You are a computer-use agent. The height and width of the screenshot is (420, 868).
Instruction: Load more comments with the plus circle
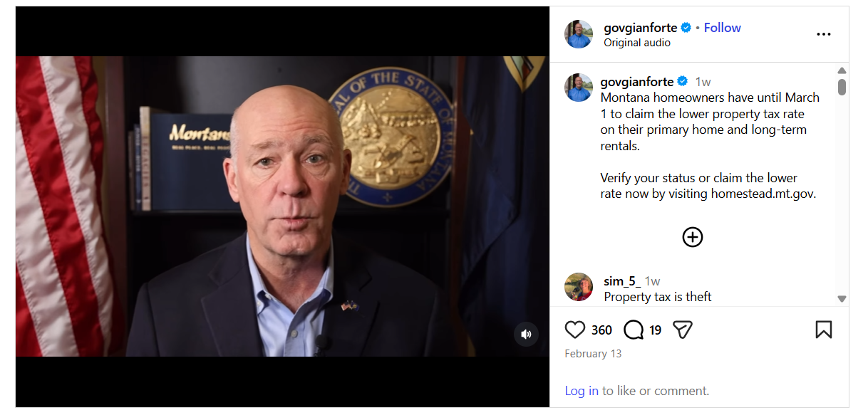pos(693,237)
